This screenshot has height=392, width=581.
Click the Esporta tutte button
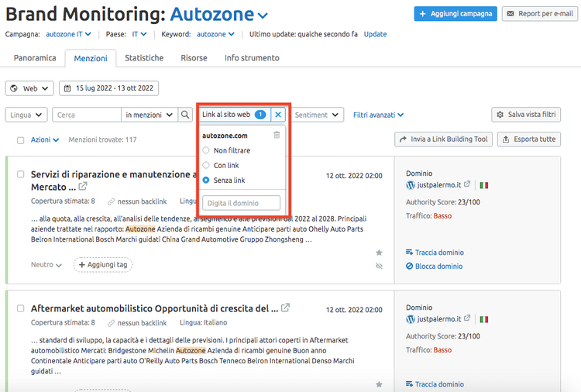(529, 139)
